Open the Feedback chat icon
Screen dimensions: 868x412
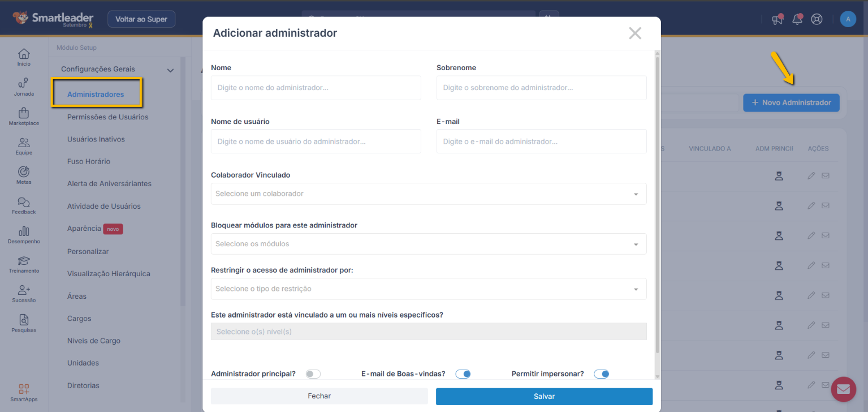24,202
